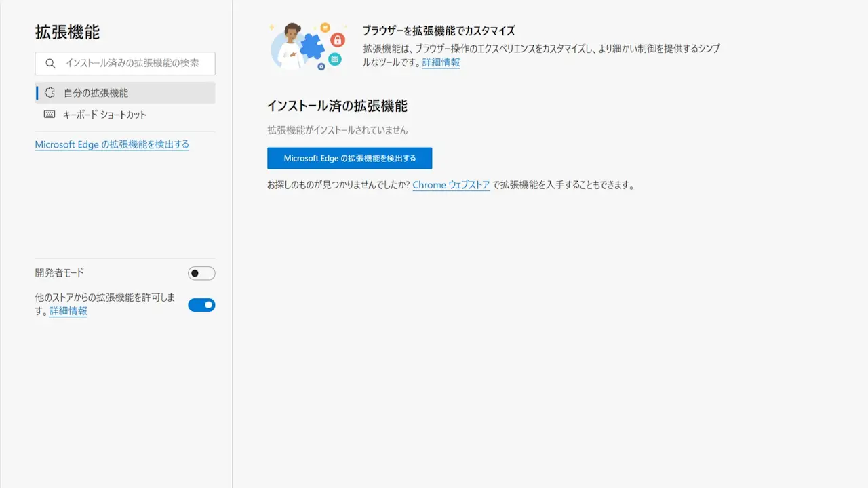Click the 他のストアからの拡張機能を許可します label text

pos(105,298)
